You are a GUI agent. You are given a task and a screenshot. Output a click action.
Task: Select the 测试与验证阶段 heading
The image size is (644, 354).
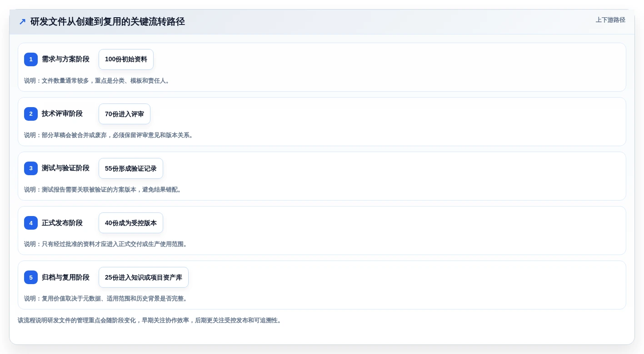(65, 168)
